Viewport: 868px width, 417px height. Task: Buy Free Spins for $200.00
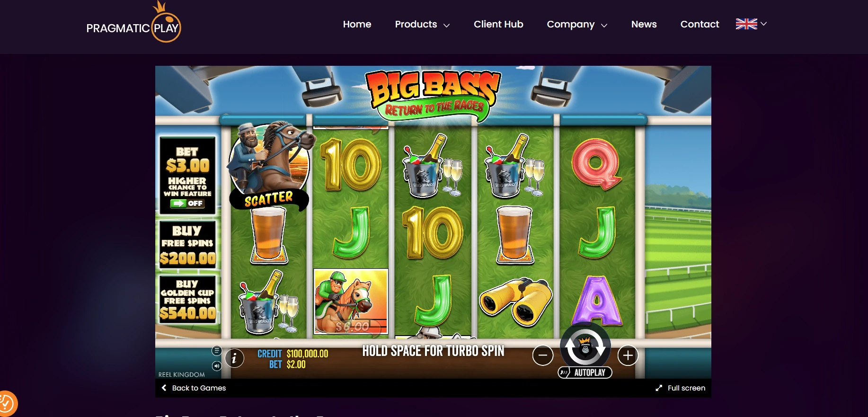point(188,245)
